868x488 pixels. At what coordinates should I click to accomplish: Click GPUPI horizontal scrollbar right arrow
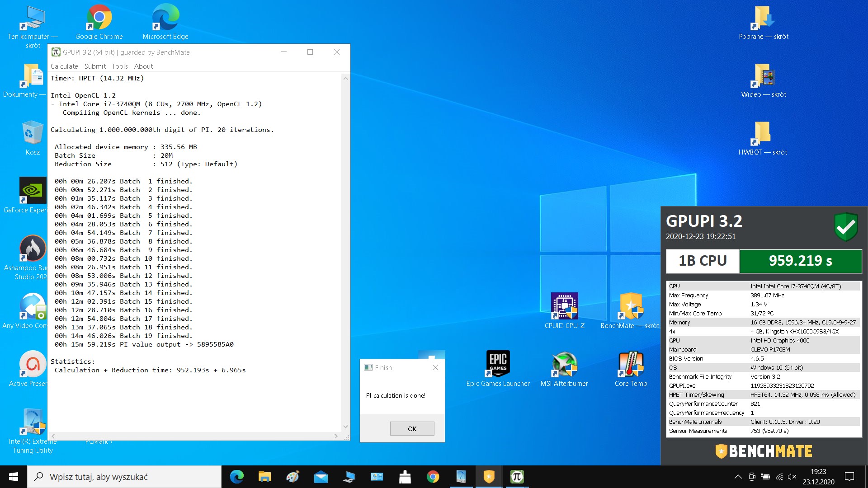(336, 436)
